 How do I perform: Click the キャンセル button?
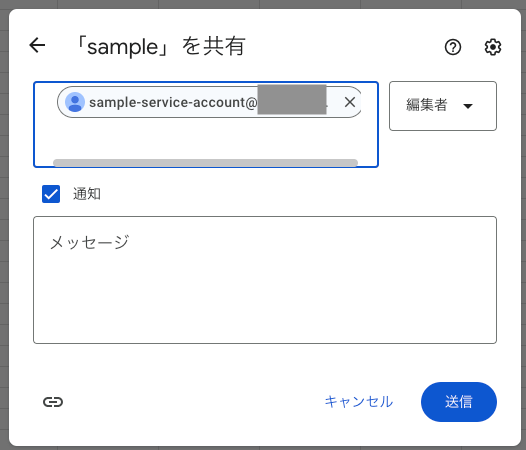click(x=359, y=402)
